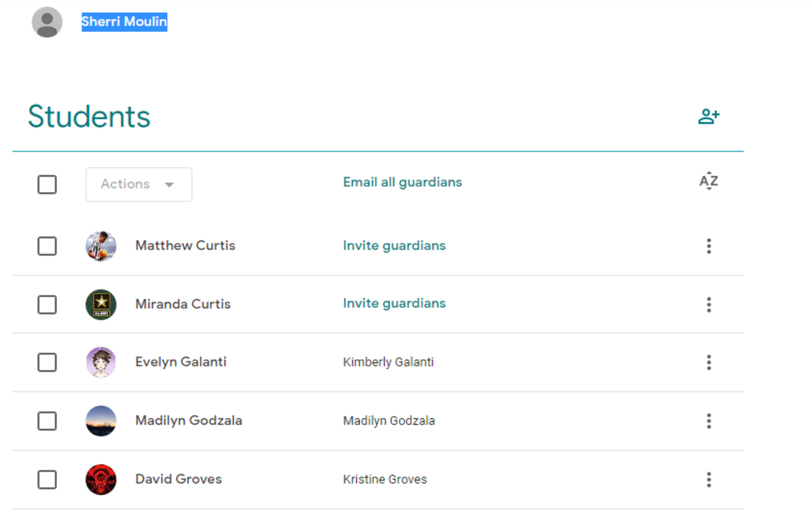Click Sherri Moulin's gray avatar icon
This screenshot has width=812, height=521.
47,22
